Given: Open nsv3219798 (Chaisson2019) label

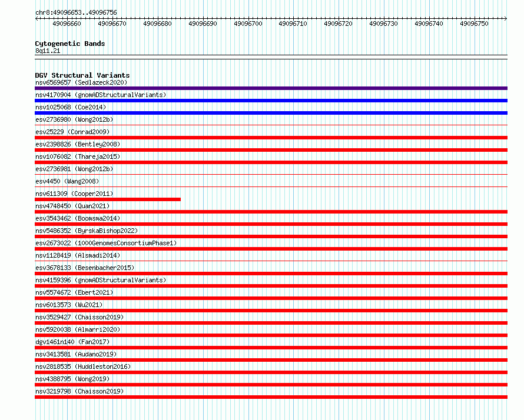Looking at the screenshot, I should point(79,391).
